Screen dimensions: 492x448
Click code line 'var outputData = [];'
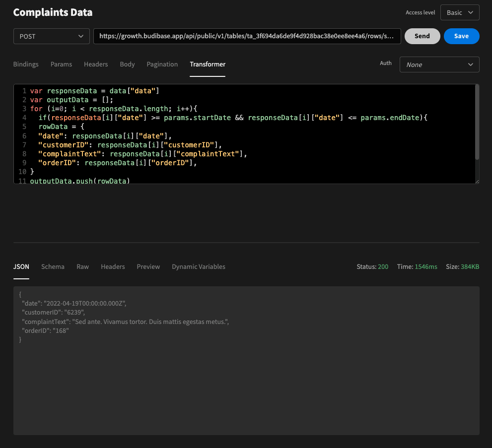click(x=71, y=100)
